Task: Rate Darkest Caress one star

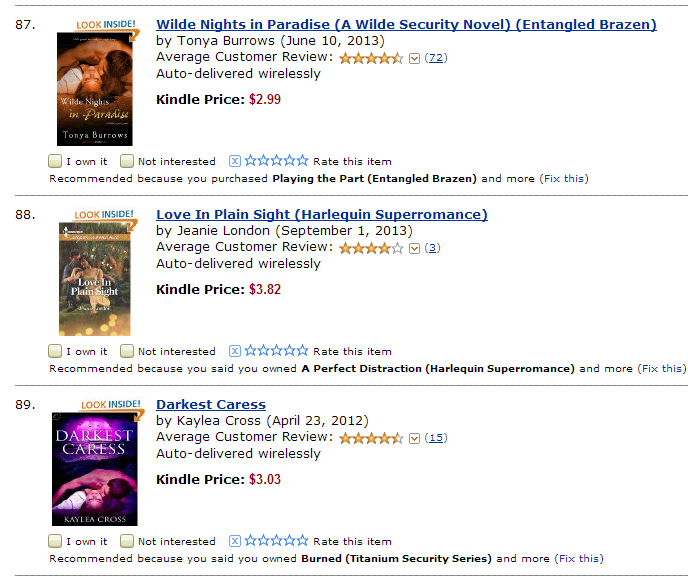Action: pos(250,541)
